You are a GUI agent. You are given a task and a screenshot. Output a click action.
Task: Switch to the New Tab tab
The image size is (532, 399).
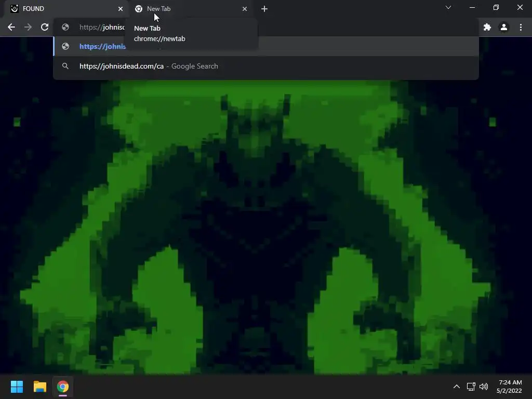(x=191, y=9)
